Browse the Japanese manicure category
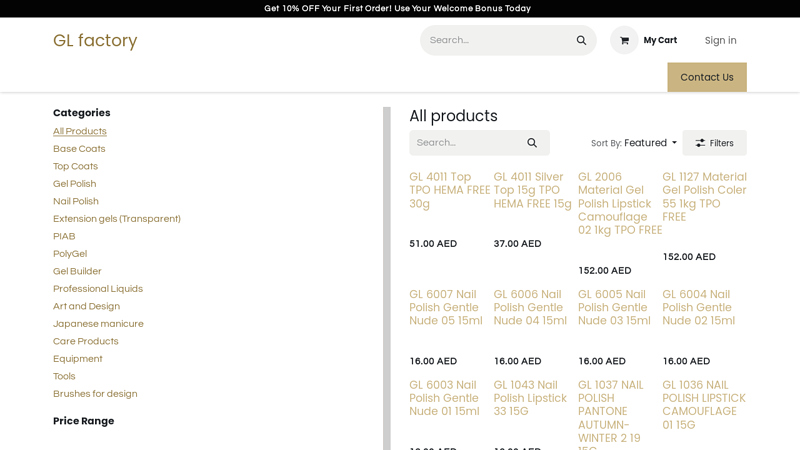This screenshot has height=450, width=800. (98, 324)
